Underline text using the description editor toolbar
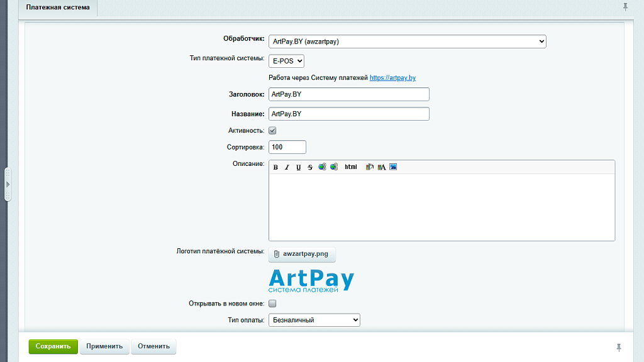The height and width of the screenshot is (362, 644). (x=297, y=167)
